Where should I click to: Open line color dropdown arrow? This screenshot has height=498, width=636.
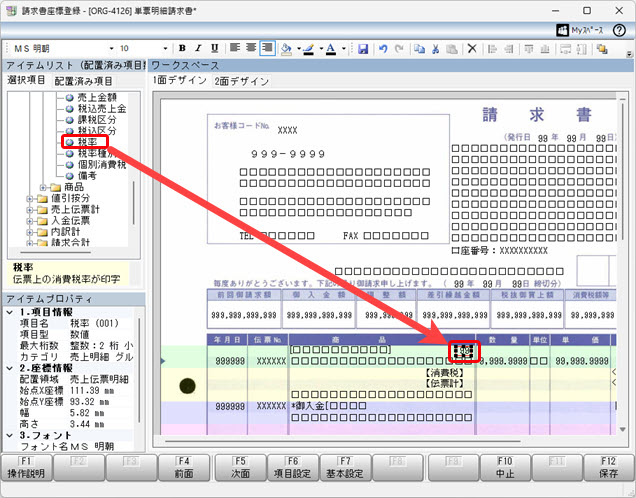[x=321, y=49]
